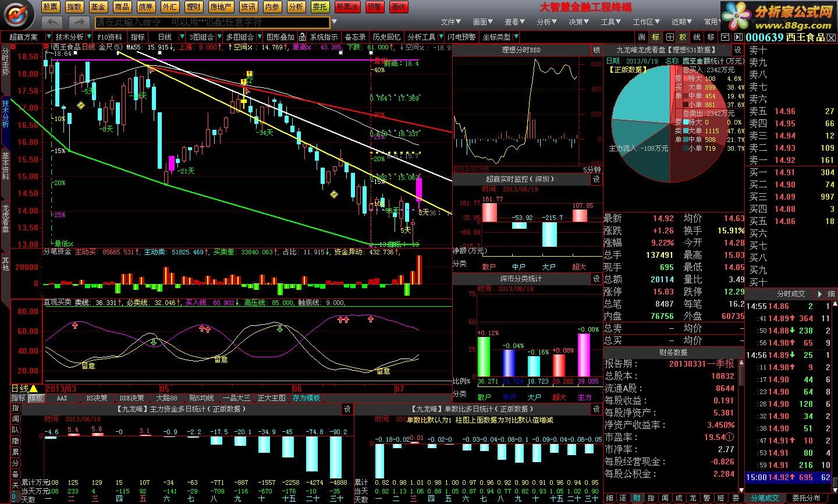
Task: Select the 龙 tab at bottom right
Action: pyautogui.click(x=693, y=499)
